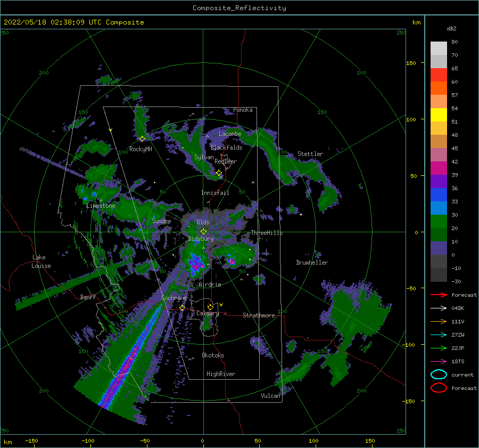Screen dimensions: 479x448
Task: Click the HighRiver label
Action: (221, 374)
